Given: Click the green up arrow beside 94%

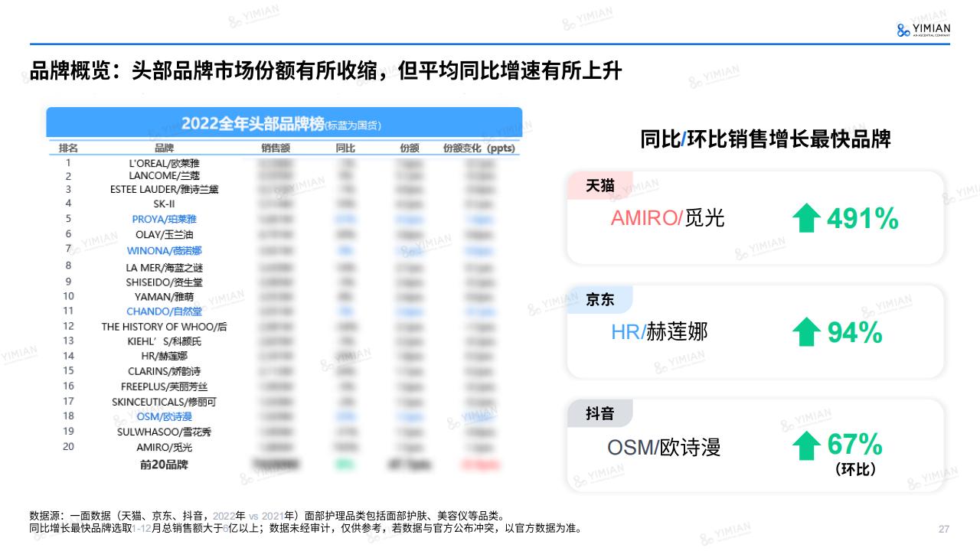Looking at the screenshot, I should click(806, 333).
